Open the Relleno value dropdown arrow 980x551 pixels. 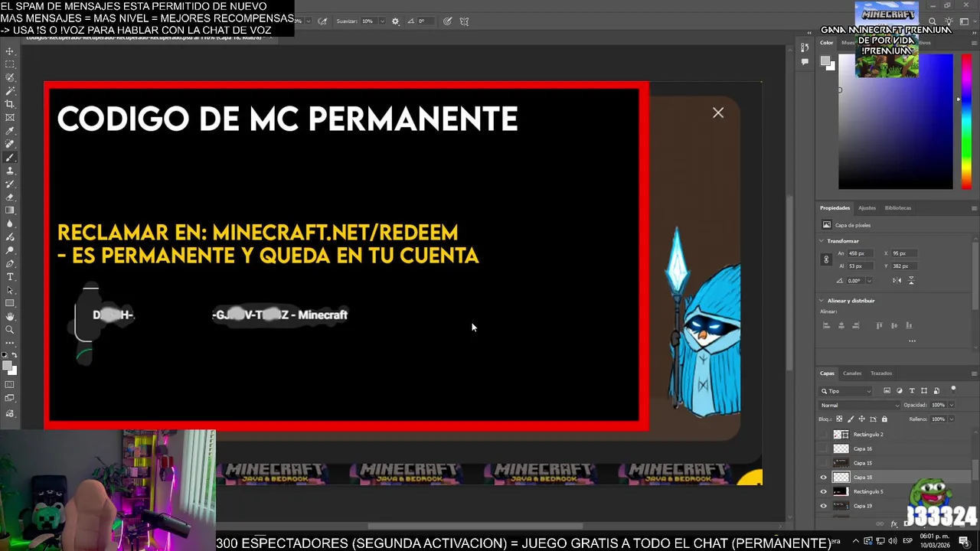(x=952, y=419)
